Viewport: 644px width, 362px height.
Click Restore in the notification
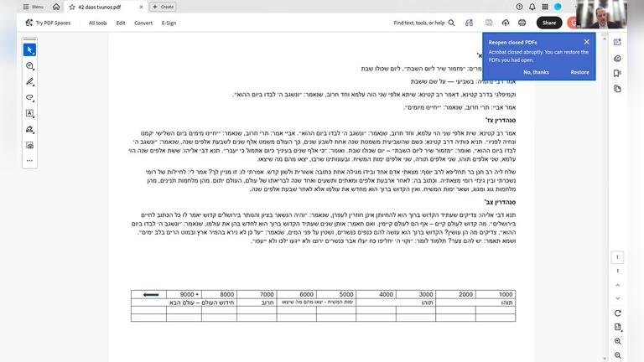tap(579, 72)
